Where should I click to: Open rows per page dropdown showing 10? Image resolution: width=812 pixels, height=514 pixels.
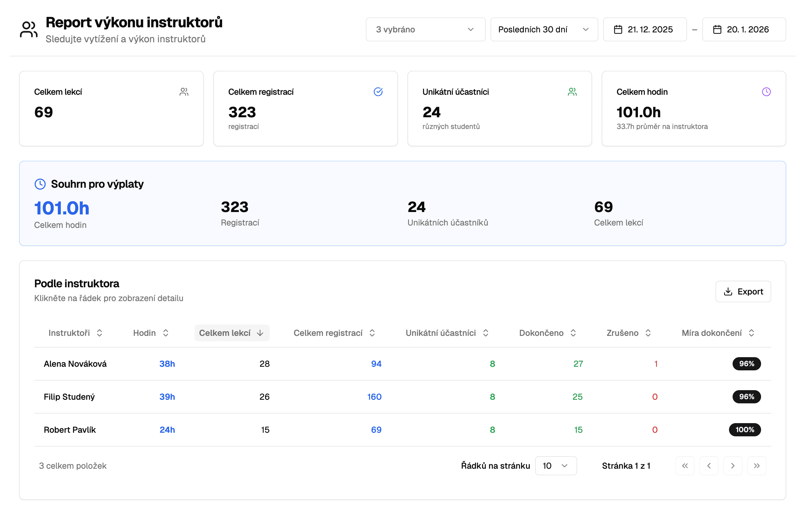556,466
